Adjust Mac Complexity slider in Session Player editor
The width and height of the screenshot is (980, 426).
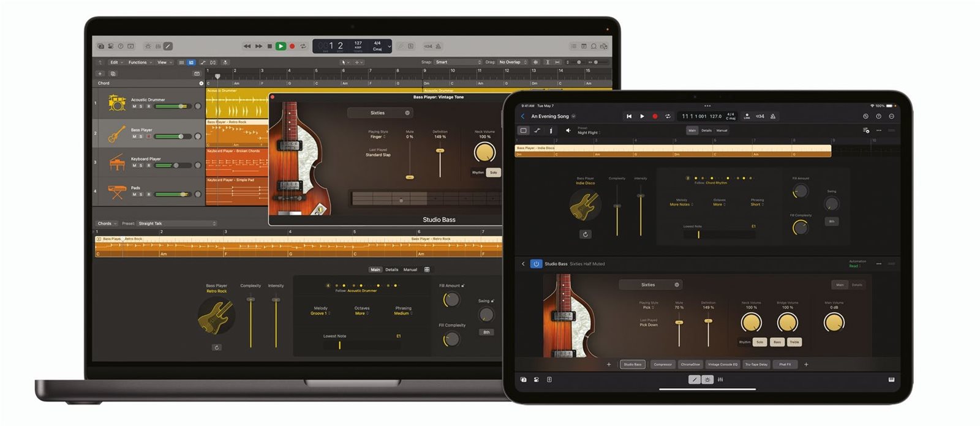251,323
